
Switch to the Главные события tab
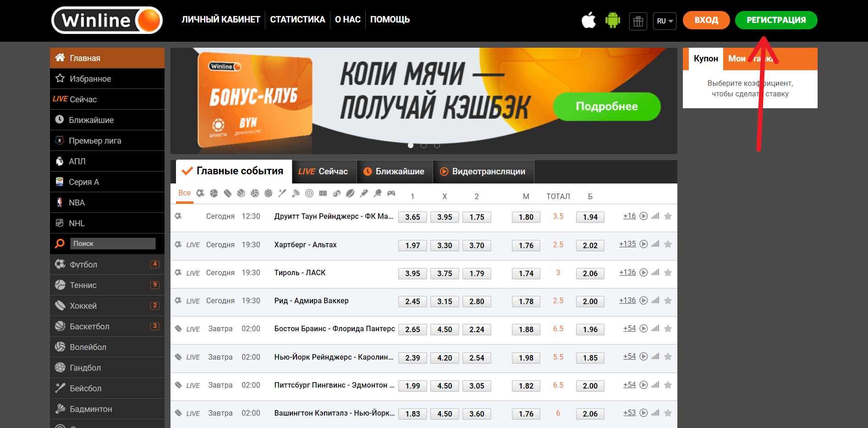[234, 171]
